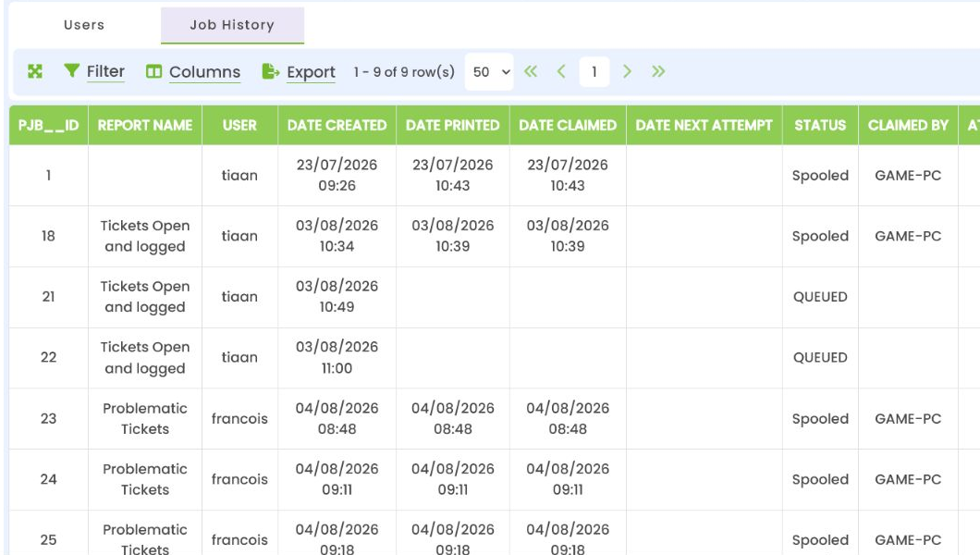
Task: Open the Export link
Action: coord(311,72)
